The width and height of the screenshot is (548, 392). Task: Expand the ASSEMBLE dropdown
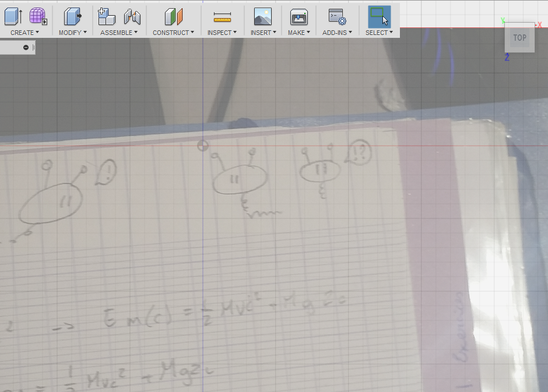119,33
